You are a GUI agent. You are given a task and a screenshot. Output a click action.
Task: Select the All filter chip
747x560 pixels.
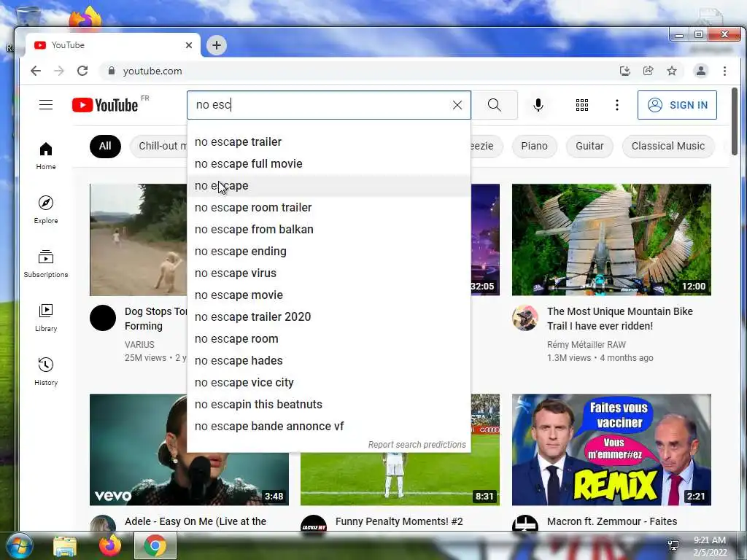coord(105,146)
